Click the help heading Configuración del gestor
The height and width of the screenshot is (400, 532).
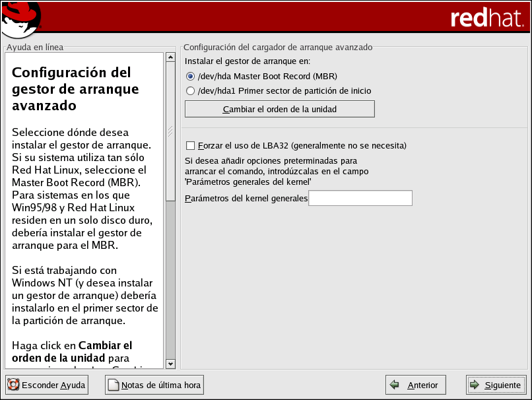coord(71,88)
